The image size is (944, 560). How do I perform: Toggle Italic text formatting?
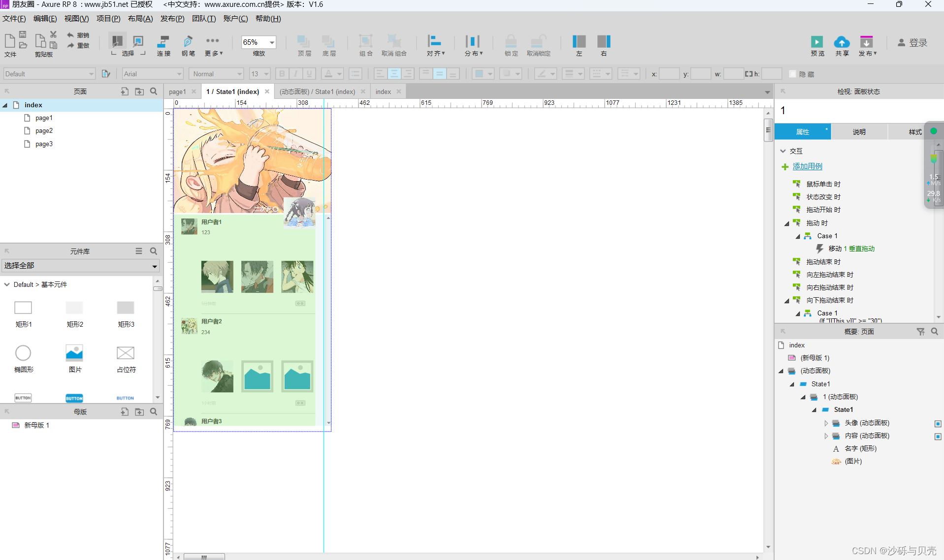(295, 74)
